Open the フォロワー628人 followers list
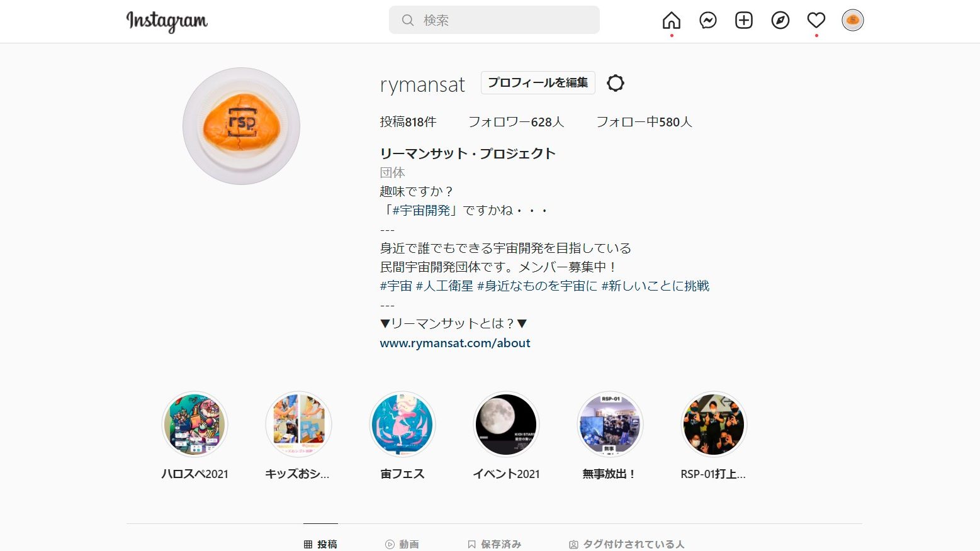Viewport: 980px width, 551px height. click(516, 122)
